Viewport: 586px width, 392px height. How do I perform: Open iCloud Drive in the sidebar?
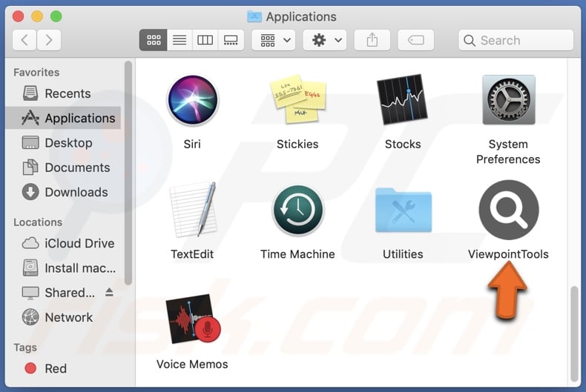coord(63,243)
